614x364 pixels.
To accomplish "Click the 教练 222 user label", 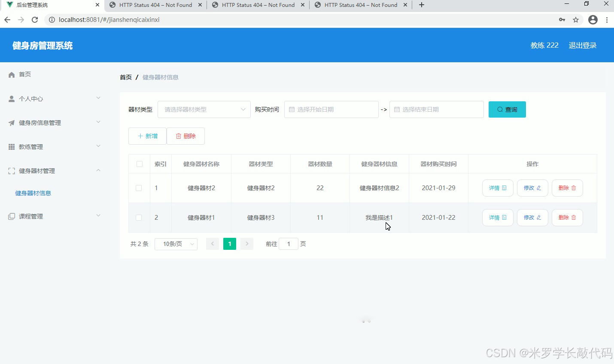I will [544, 45].
